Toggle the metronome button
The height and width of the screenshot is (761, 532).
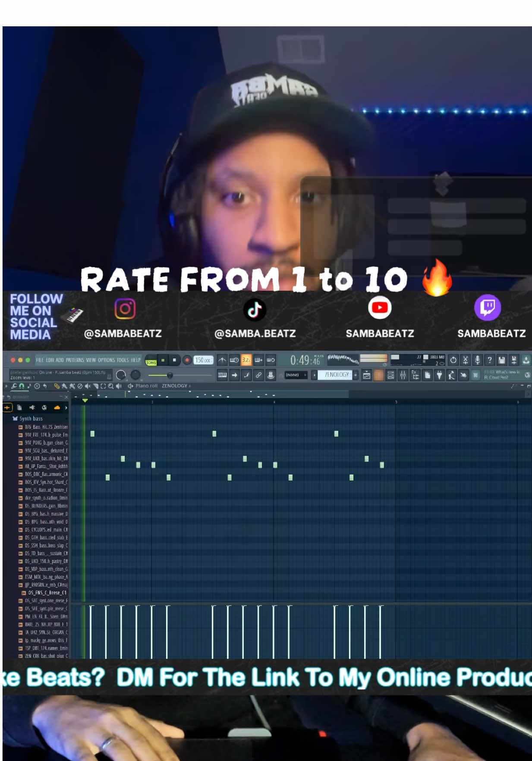[x=222, y=360]
